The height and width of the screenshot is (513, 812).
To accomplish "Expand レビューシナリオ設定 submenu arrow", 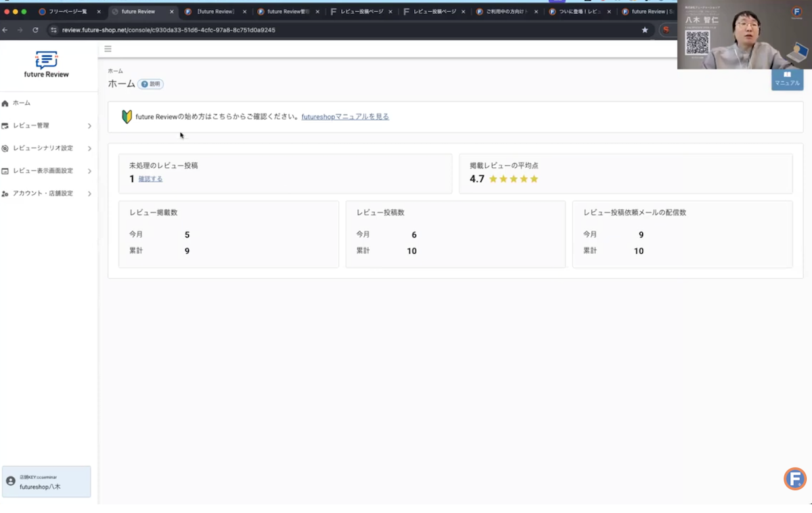I will click(x=89, y=148).
